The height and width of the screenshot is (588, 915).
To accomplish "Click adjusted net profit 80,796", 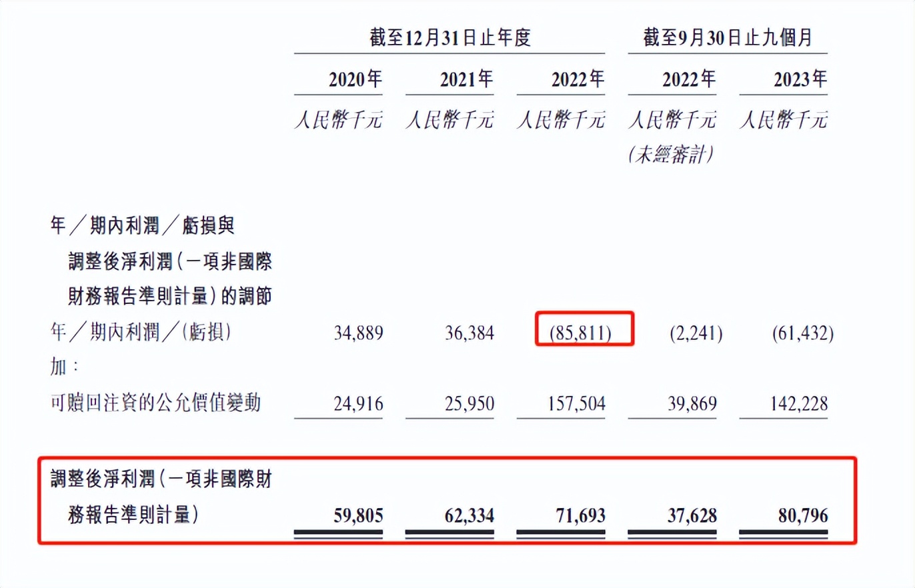I will tap(804, 515).
